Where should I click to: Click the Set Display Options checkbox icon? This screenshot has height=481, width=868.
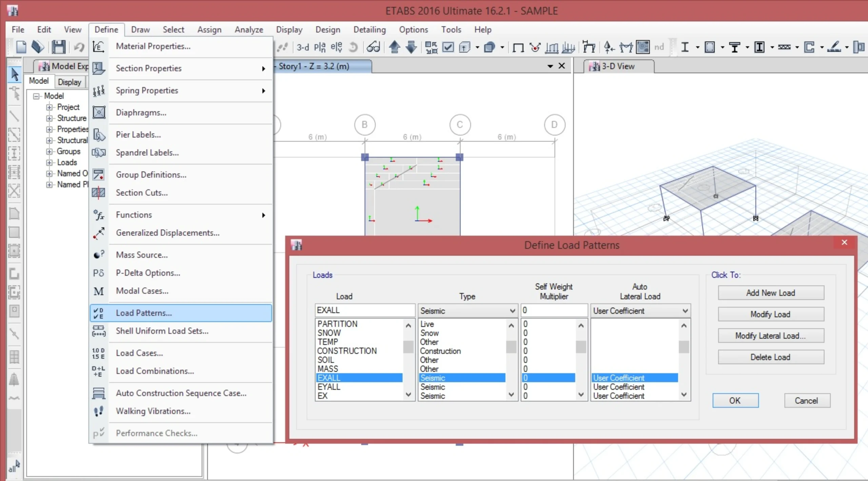tap(448, 47)
